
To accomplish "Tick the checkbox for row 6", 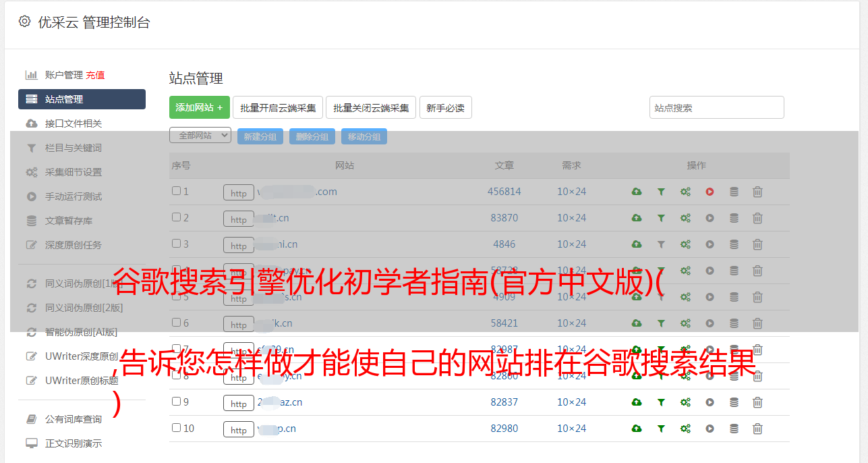I will click(x=176, y=323).
